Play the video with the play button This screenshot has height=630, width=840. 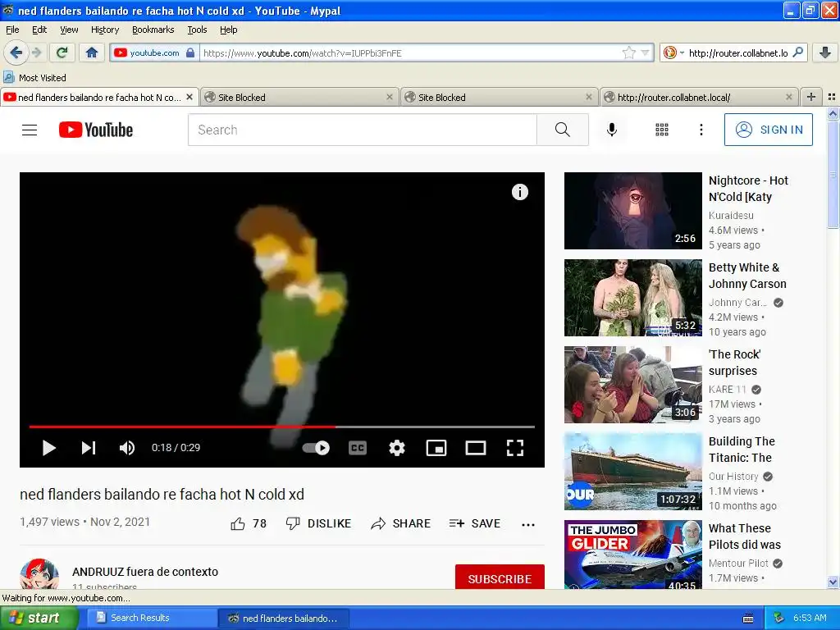48,448
